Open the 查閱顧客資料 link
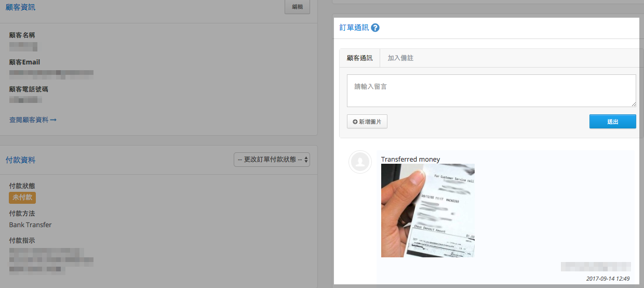 point(33,120)
